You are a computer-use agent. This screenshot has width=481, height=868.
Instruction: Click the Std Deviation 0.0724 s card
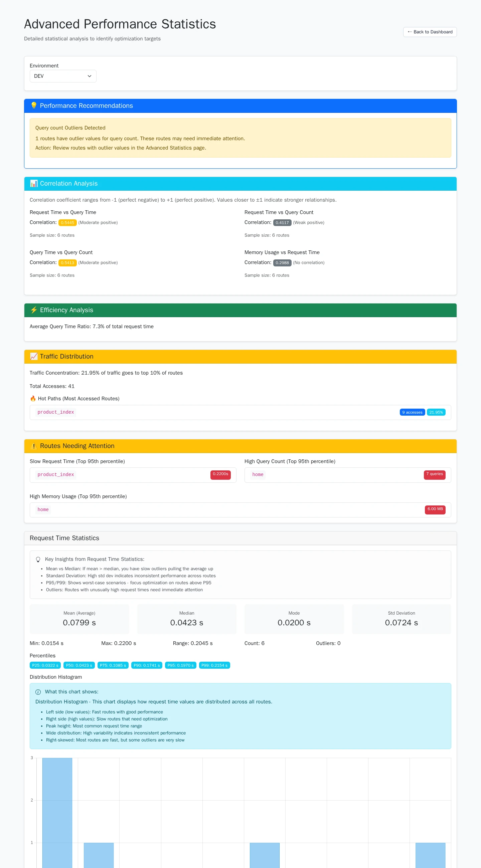coord(402,619)
